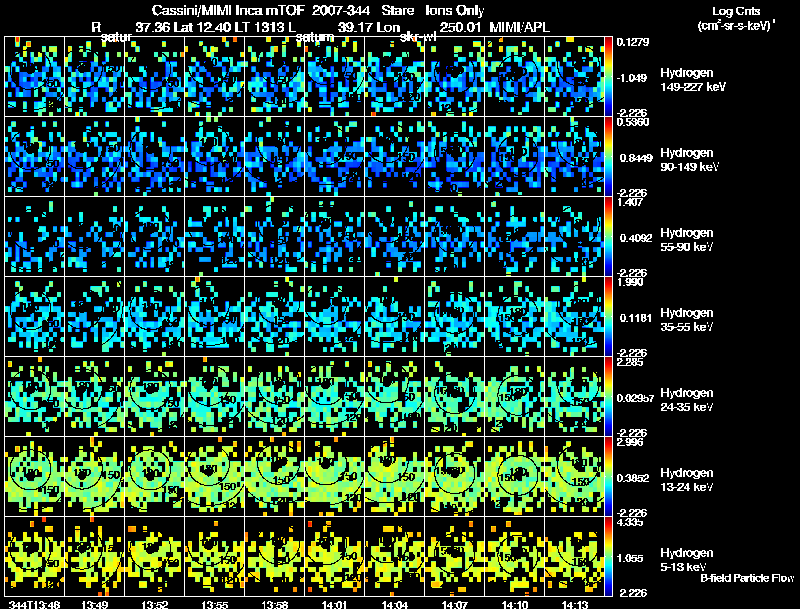Screen dimensions: 800x609
Task: Select the 24-35 keV panel at time 13:52
Action: point(155,397)
